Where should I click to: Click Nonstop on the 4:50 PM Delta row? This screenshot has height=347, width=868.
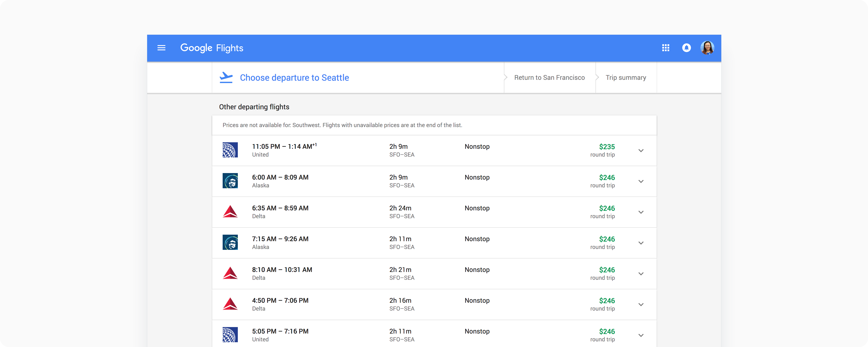477,301
